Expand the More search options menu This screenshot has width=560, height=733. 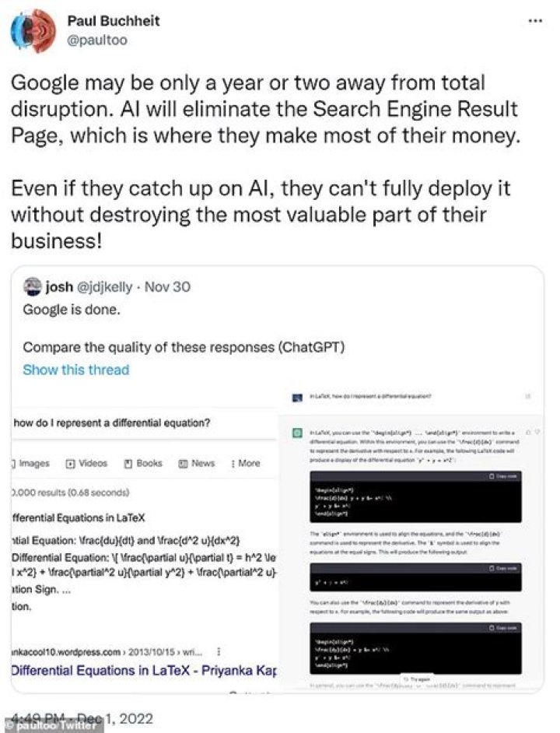click(245, 463)
